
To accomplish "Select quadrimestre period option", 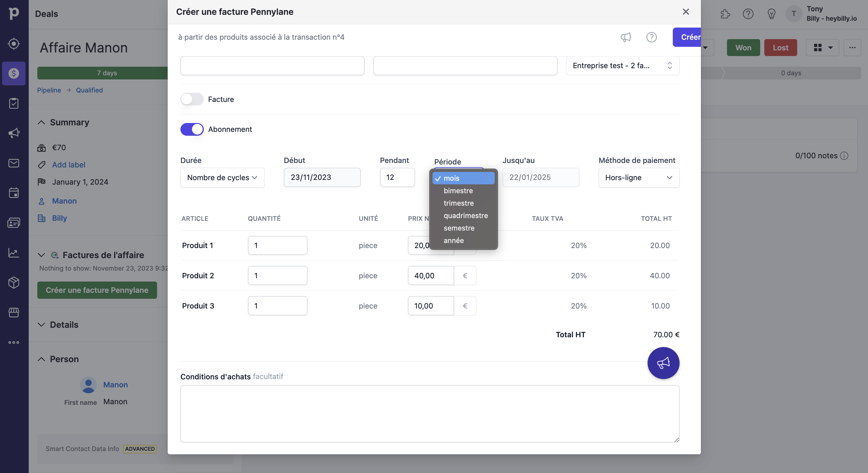I will pos(463,215).
